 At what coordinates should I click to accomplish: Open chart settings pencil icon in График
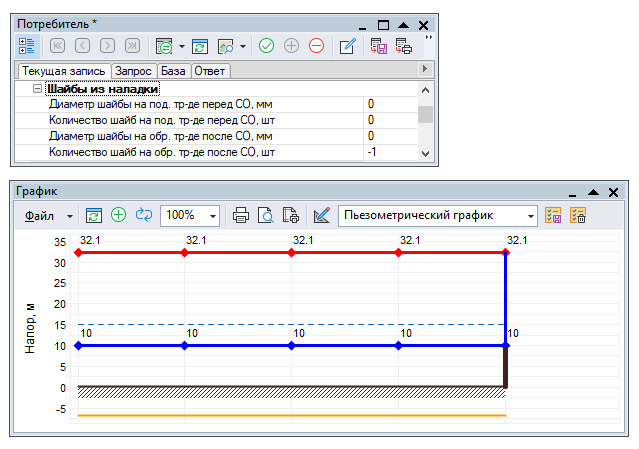(x=321, y=215)
